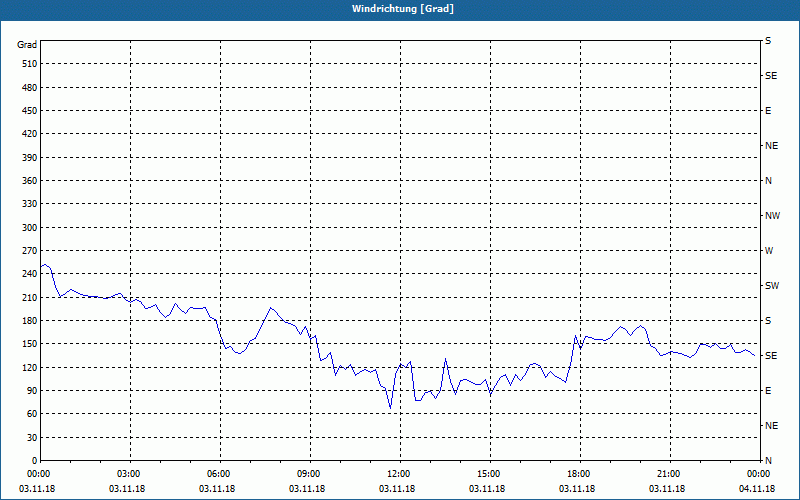Click the 510 value on the degree axis

point(30,64)
